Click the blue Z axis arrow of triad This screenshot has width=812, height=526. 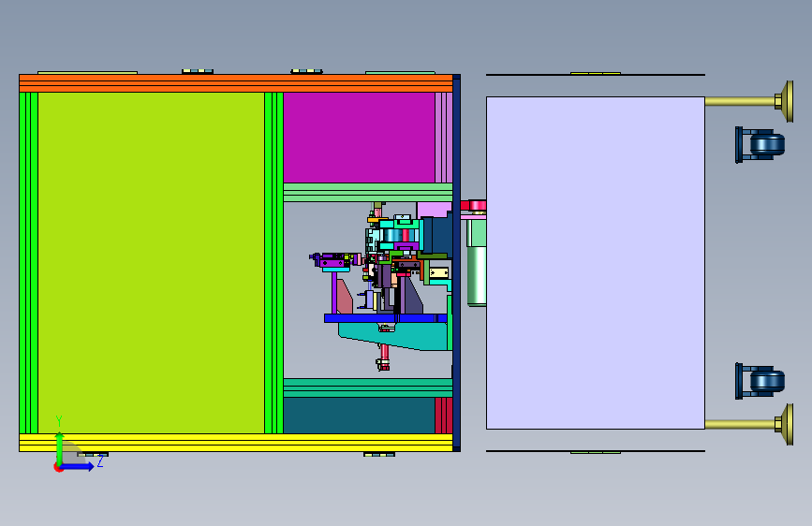[79, 466]
